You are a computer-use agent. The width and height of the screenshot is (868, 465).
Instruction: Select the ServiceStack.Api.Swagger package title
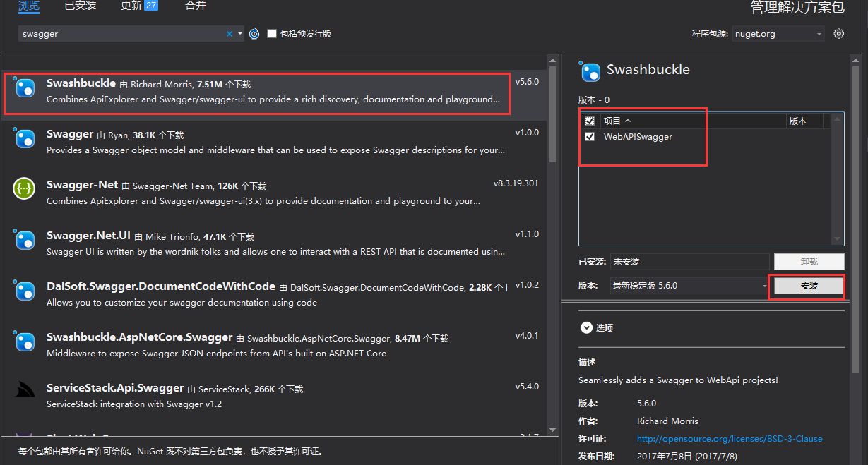click(x=115, y=388)
